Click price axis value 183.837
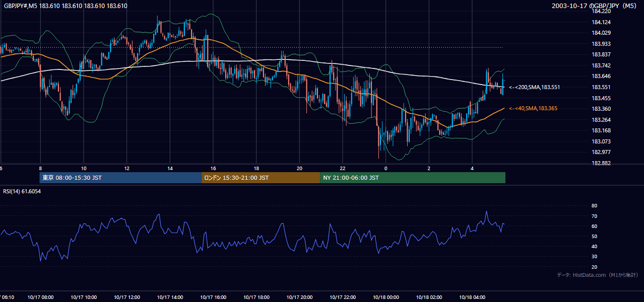Viewport: 644px width, 302px height. pos(601,54)
